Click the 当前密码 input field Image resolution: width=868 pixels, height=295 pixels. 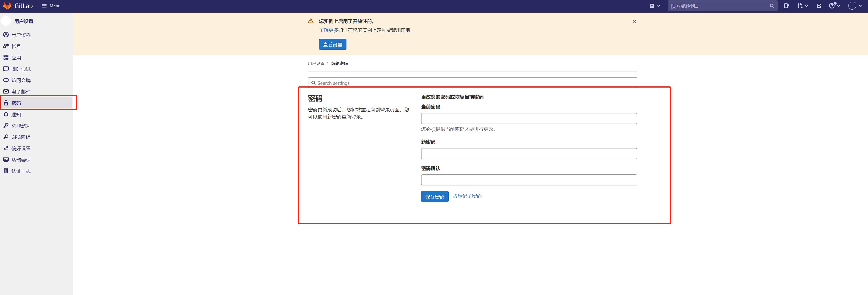[529, 118]
